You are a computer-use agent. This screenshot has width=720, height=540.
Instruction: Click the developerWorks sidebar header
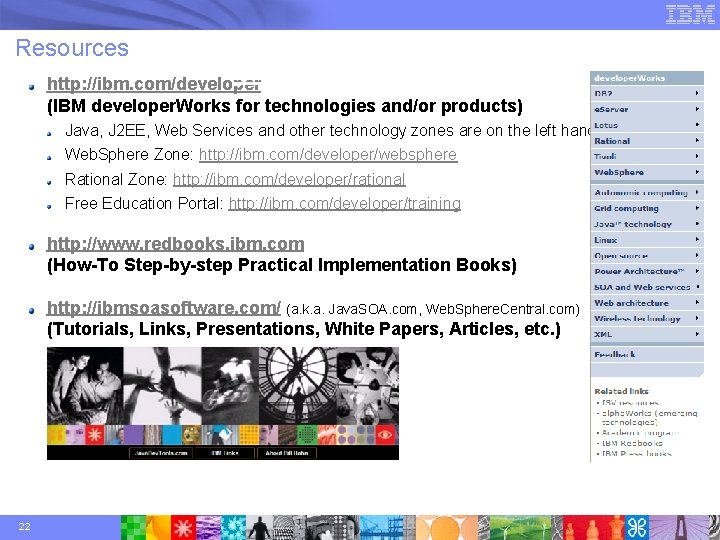point(647,78)
